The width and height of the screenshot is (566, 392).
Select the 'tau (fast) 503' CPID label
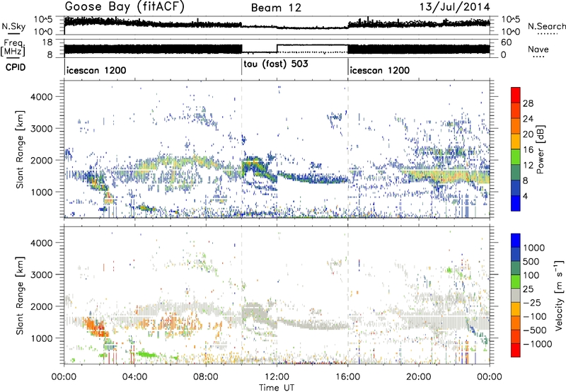[276, 64]
